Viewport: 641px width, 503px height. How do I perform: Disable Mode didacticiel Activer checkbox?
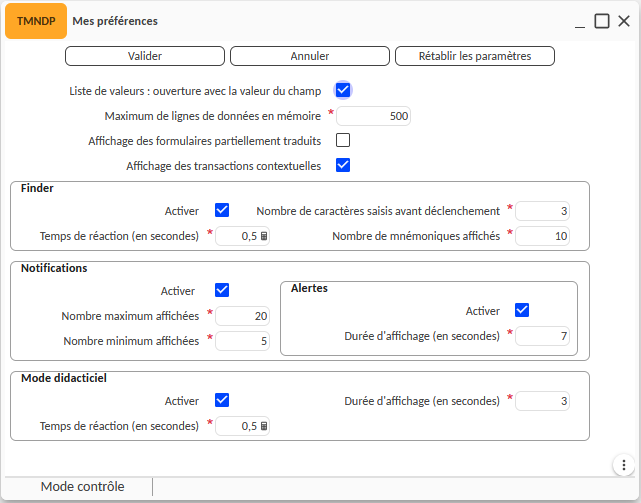[222, 400]
